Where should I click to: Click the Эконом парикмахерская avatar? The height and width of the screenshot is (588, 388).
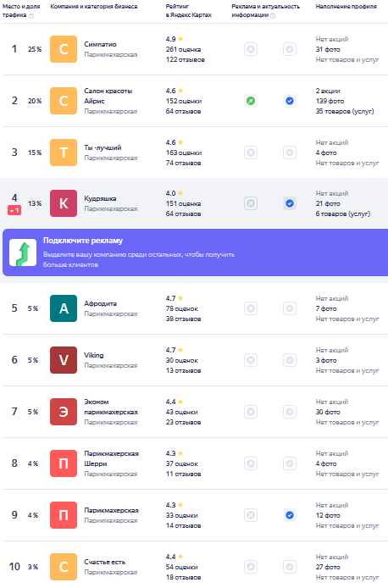click(64, 412)
